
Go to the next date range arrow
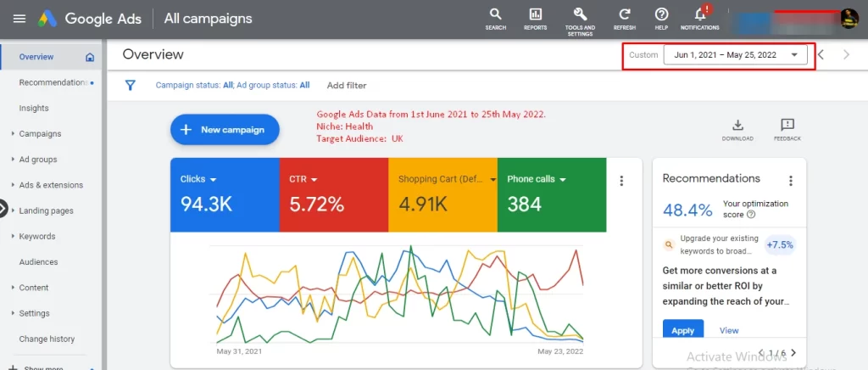click(846, 55)
